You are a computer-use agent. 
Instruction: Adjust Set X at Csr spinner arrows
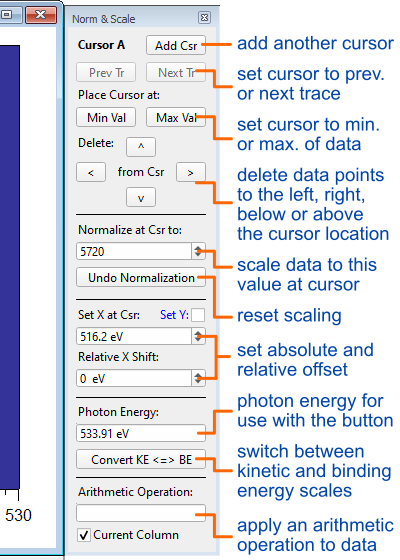(x=198, y=336)
